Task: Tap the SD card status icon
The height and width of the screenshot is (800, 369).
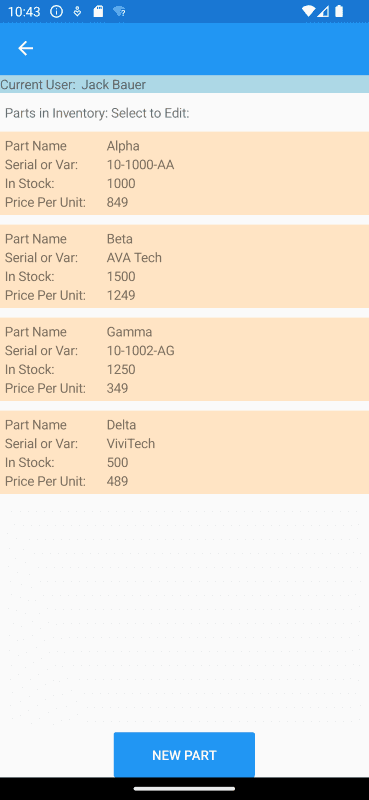Action: (x=98, y=11)
